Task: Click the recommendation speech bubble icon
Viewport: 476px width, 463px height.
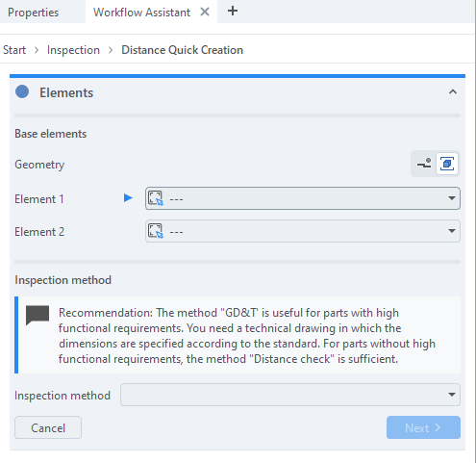Action: point(38,315)
